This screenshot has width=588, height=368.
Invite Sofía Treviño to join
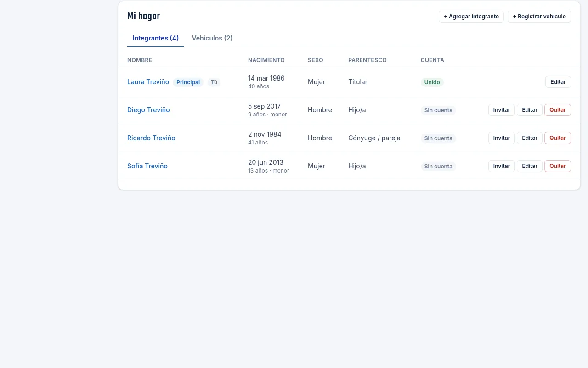point(502,166)
